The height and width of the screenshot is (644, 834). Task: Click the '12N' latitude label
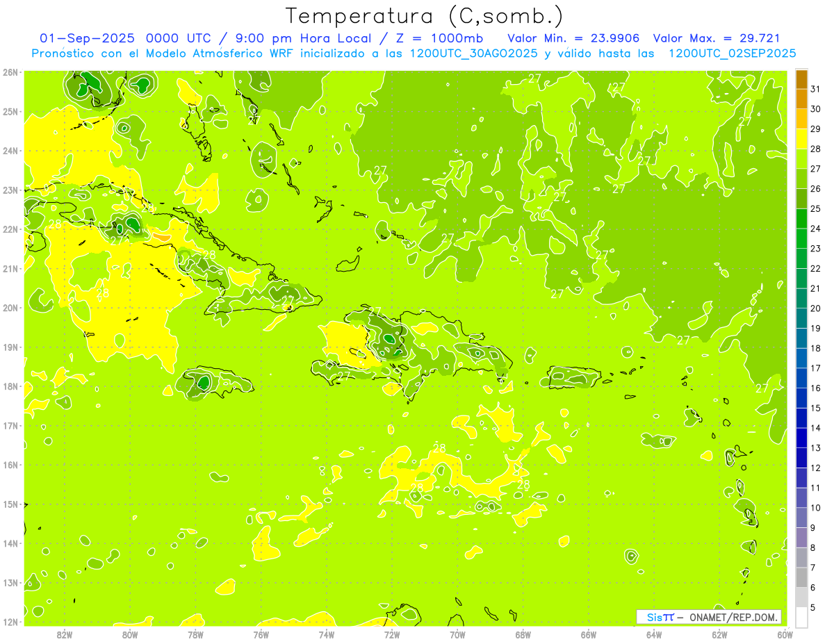(x=10, y=622)
